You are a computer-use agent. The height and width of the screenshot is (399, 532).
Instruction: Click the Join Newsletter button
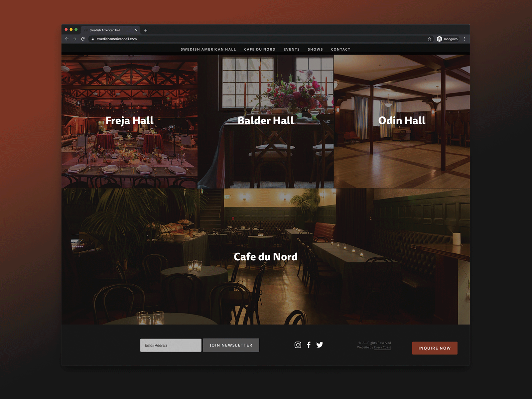tap(231, 345)
